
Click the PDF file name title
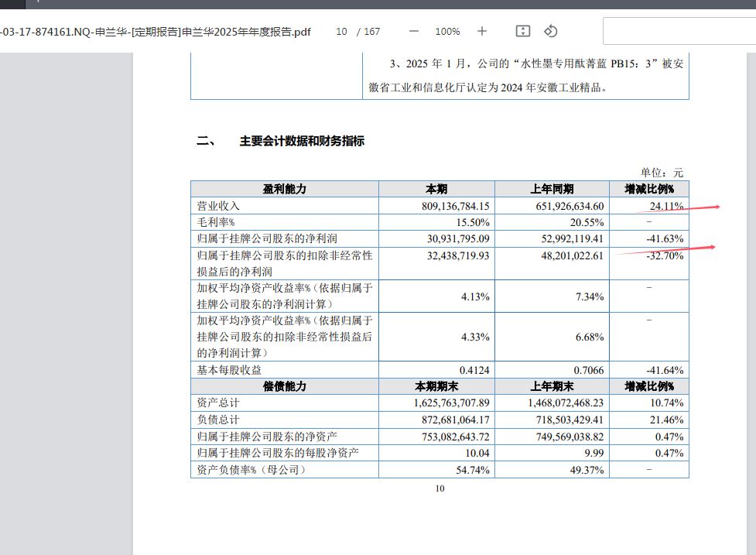156,32
